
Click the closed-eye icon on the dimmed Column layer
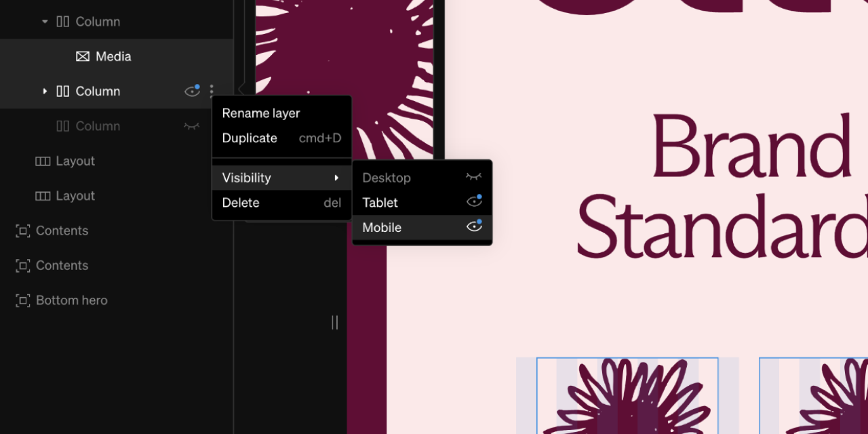[191, 126]
